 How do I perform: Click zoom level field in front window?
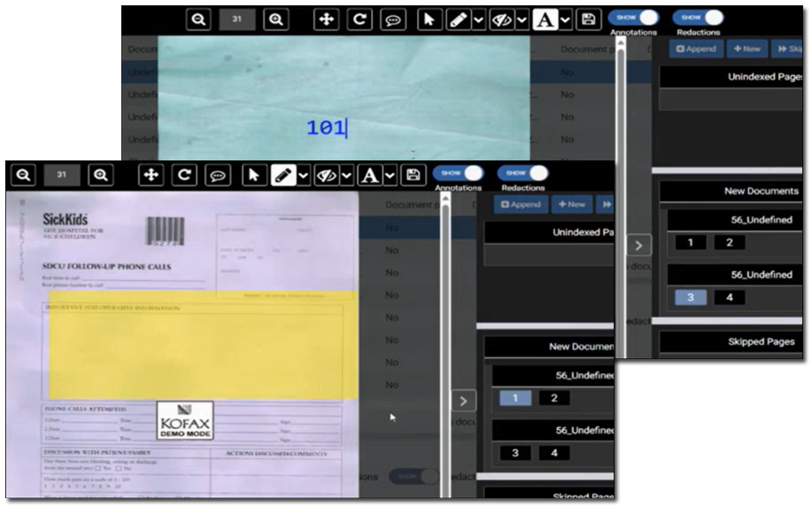pyautogui.click(x=62, y=175)
